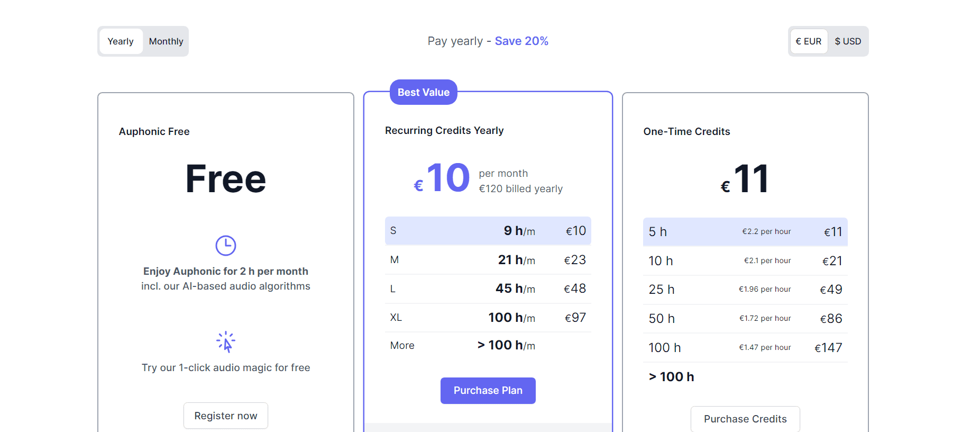This screenshot has width=980, height=432.
Task: Select 50 h credits at €86
Action: (745, 319)
